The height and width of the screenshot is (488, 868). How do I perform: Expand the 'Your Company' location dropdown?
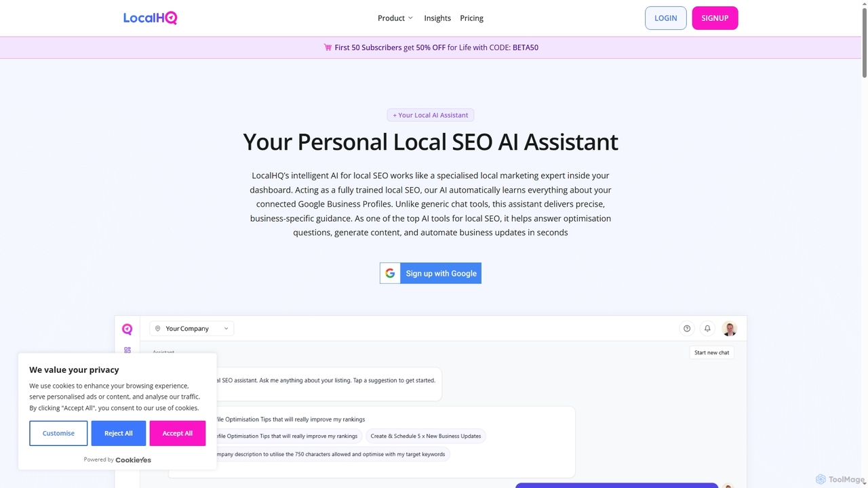click(191, 329)
